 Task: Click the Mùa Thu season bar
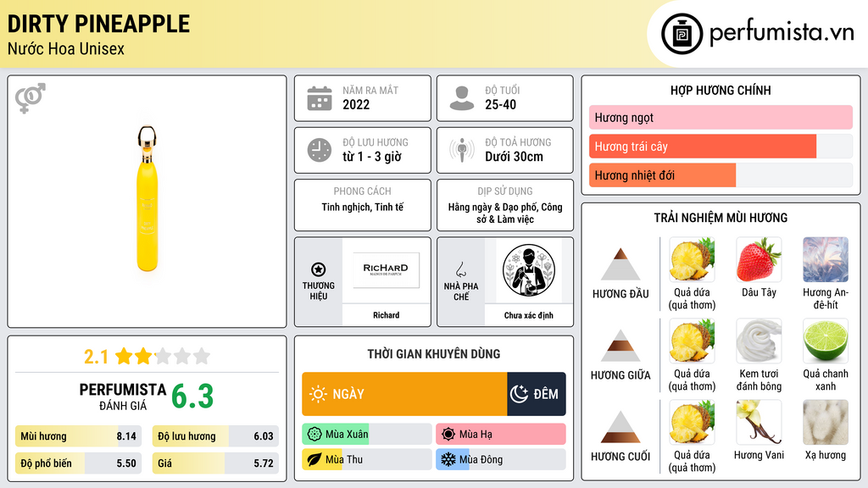367,460
